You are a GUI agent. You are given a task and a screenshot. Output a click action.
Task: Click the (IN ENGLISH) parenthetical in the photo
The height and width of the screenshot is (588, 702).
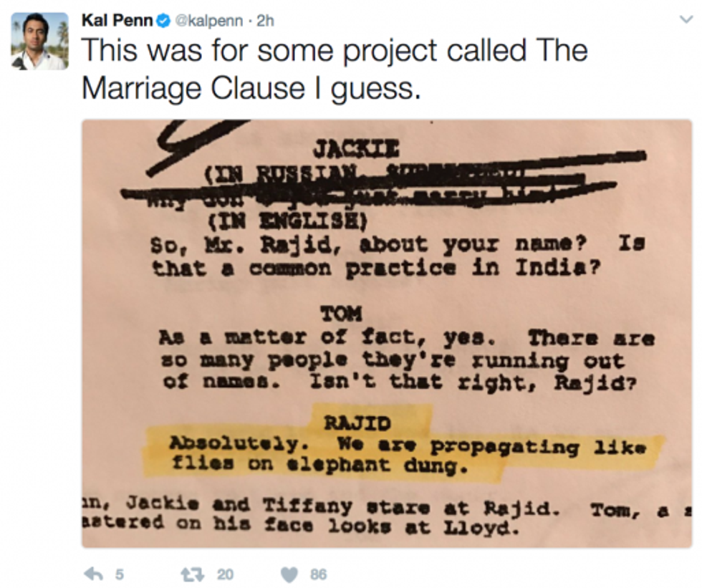tap(287, 221)
